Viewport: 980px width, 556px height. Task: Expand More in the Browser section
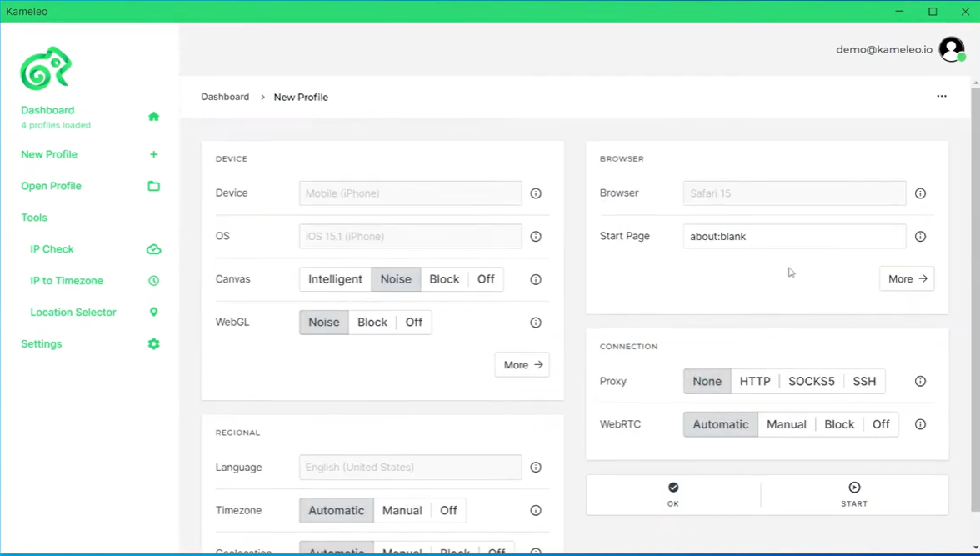(907, 279)
